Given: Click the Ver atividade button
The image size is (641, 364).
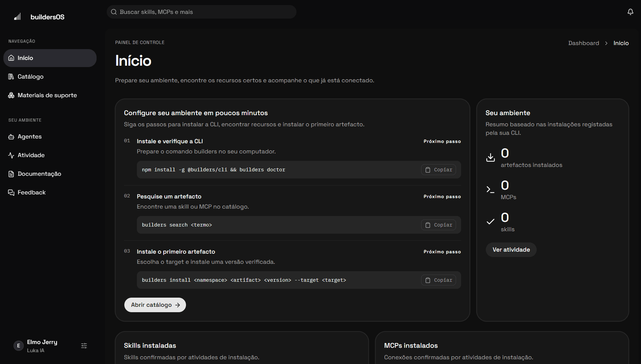Looking at the screenshot, I should (511, 250).
